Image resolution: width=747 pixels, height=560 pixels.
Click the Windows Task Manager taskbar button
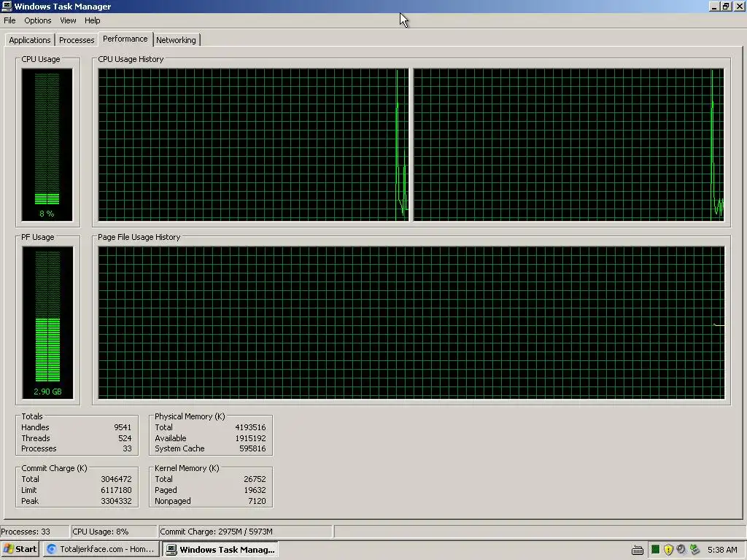pos(220,550)
